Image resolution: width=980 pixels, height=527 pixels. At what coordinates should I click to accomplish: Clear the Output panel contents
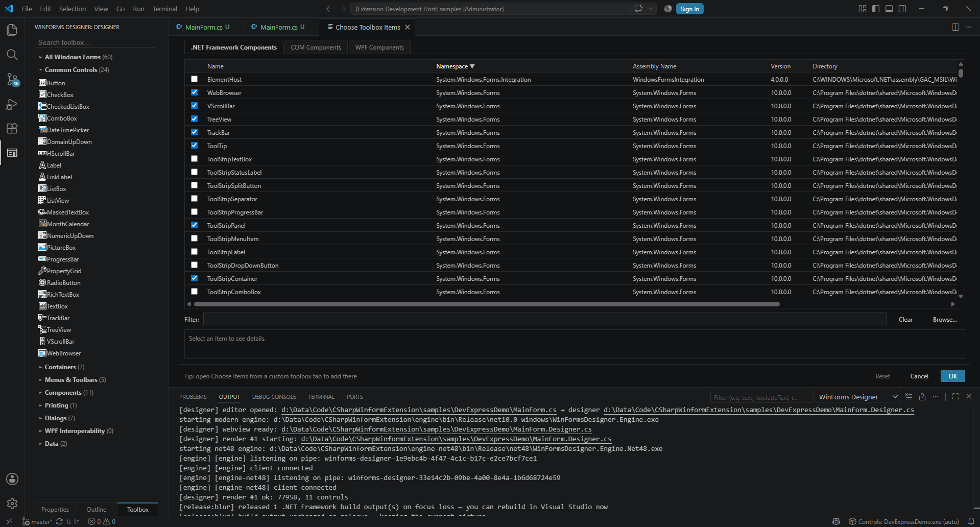[909, 397]
